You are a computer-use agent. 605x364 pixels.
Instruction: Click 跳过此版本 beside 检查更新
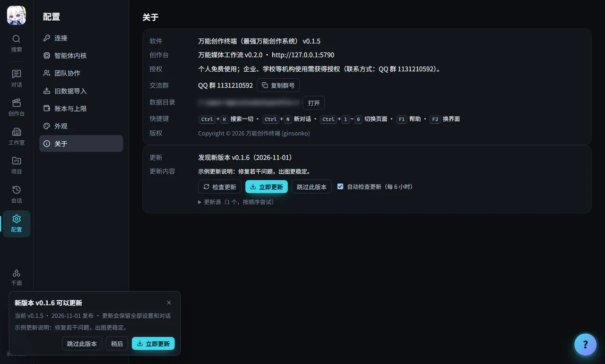[x=311, y=186]
